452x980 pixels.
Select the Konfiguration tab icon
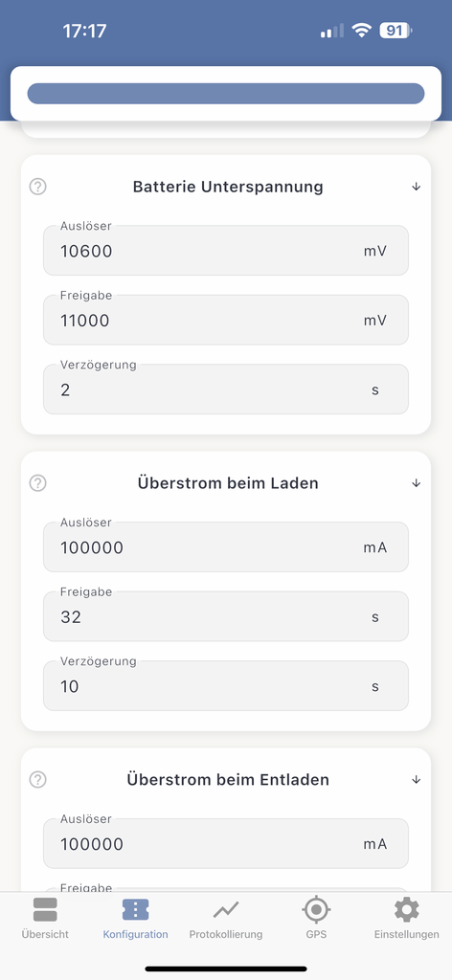136,909
